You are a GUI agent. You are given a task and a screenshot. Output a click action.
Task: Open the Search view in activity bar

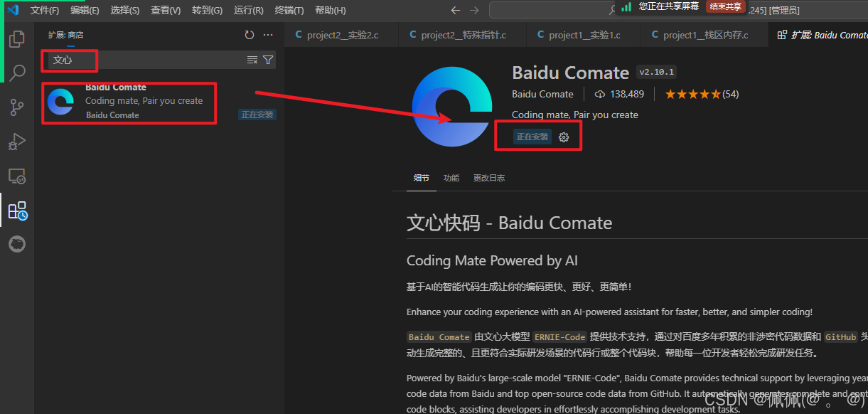point(16,73)
